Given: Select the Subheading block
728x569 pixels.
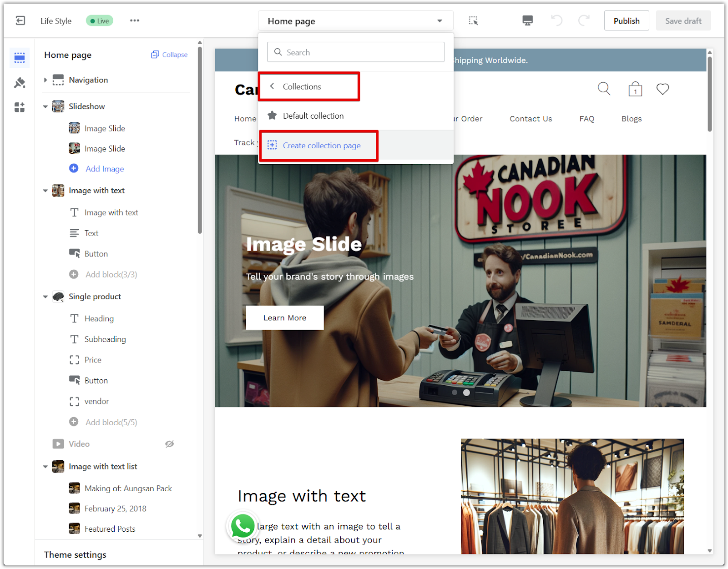Looking at the screenshot, I should coord(105,339).
